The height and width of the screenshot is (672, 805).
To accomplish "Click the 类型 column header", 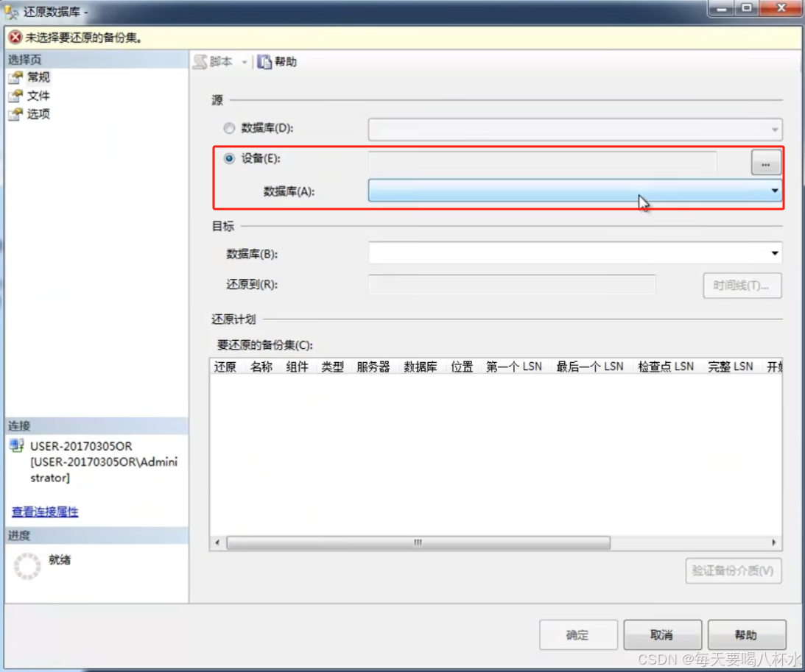I will [x=333, y=367].
